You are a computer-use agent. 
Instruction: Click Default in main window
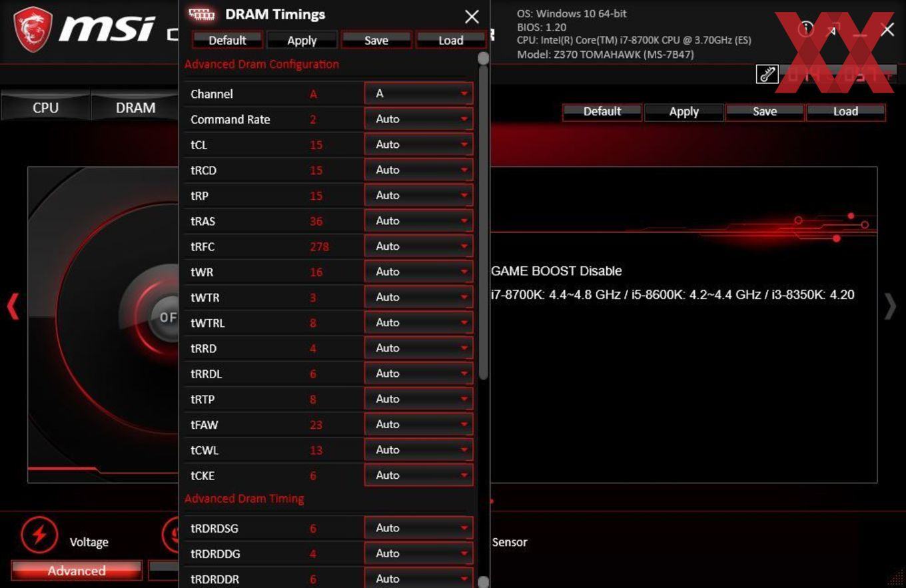(x=602, y=111)
